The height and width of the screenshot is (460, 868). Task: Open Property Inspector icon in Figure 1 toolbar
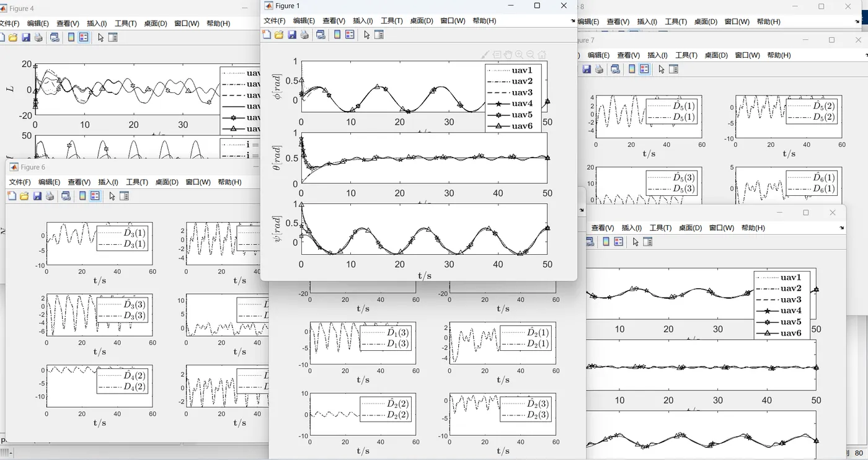click(379, 35)
